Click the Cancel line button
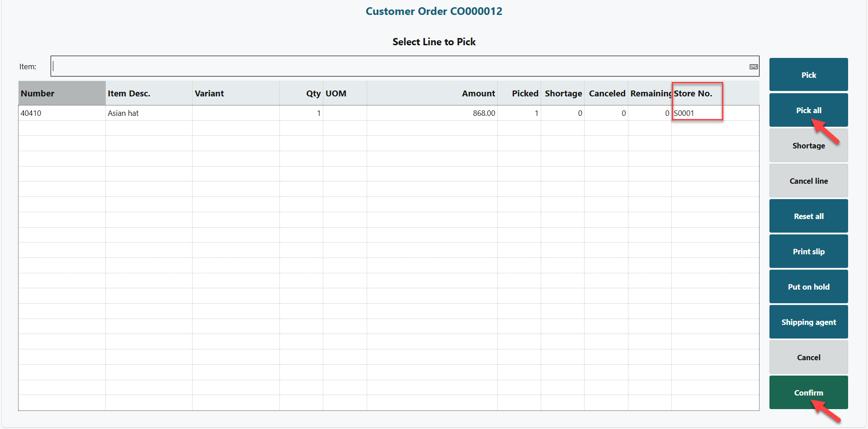 [x=808, y=181]
